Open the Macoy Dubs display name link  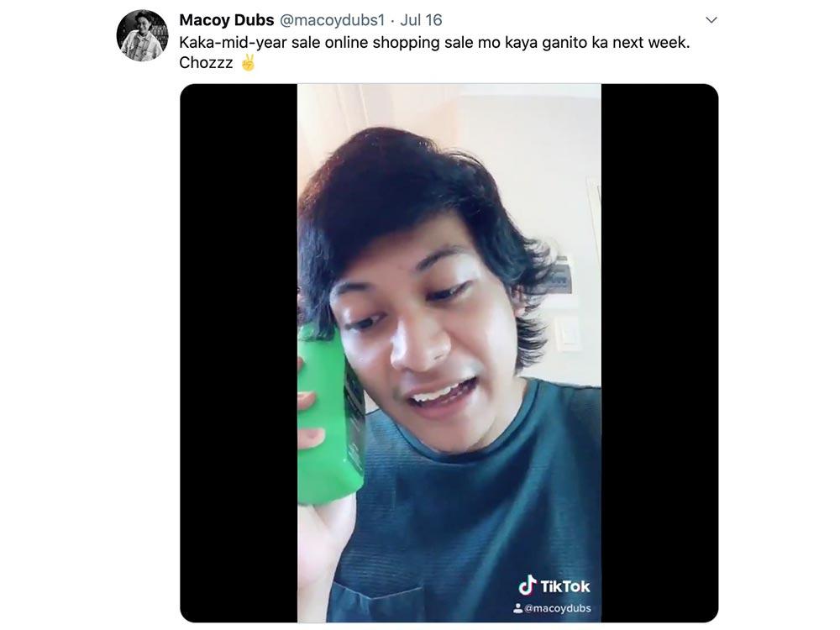pyautogui.click(x=227, y=20)
